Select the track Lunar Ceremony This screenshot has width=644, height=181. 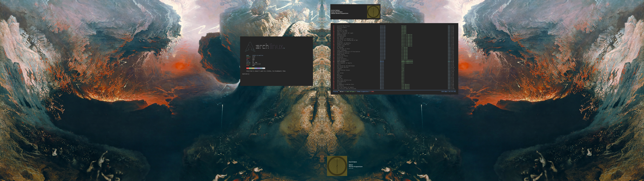342,50
